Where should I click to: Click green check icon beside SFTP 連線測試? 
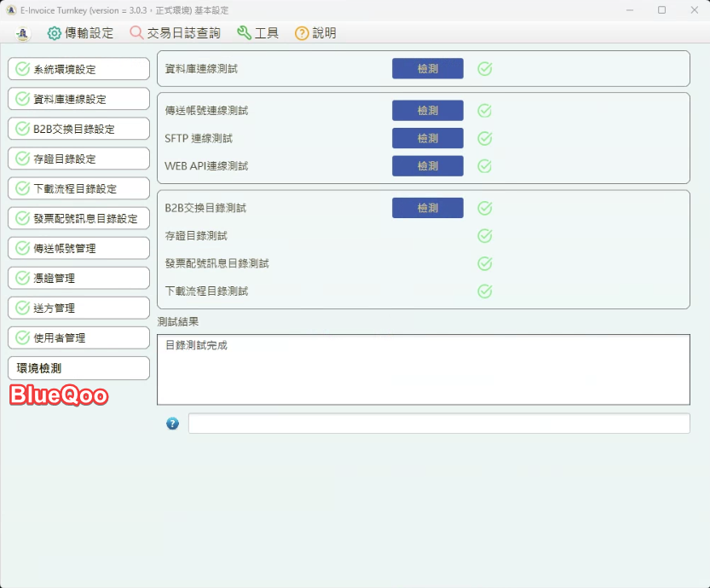pos(485,139)
